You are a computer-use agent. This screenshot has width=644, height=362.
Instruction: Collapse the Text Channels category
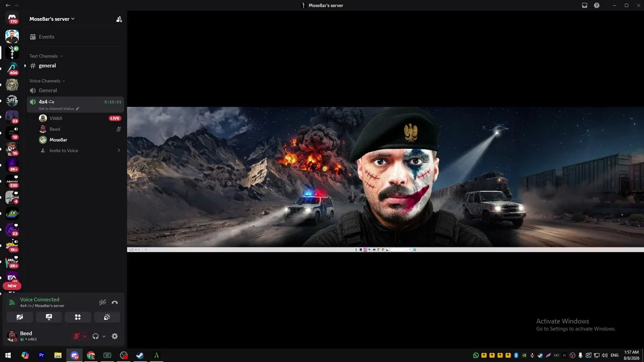[x=46, y=56]
